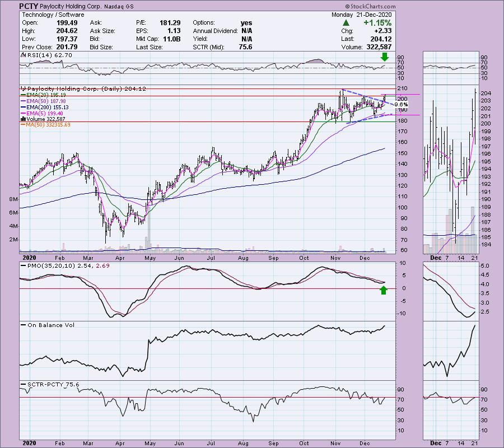Click the 210 price axis label

(403, 88)
